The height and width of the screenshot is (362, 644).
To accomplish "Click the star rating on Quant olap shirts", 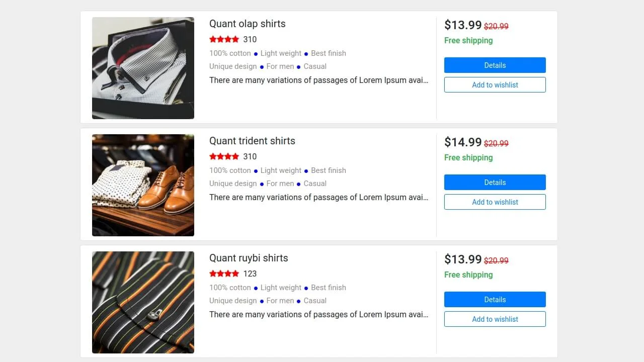I will (x=224, y=39).
